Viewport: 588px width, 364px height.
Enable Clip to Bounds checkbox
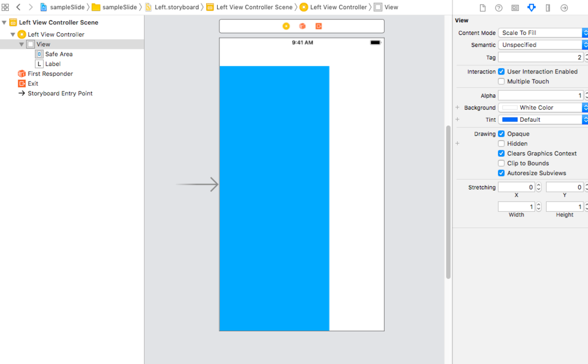tap(501, 163)
